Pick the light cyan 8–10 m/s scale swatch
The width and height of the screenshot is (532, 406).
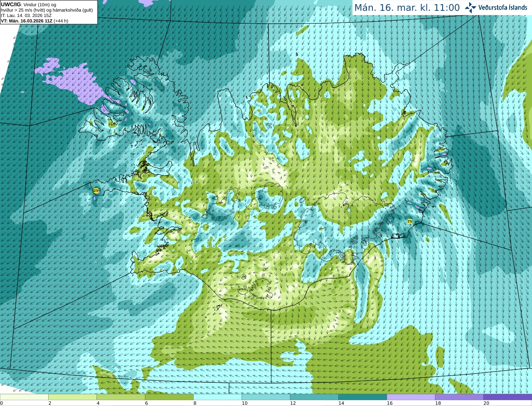(217, 397)
